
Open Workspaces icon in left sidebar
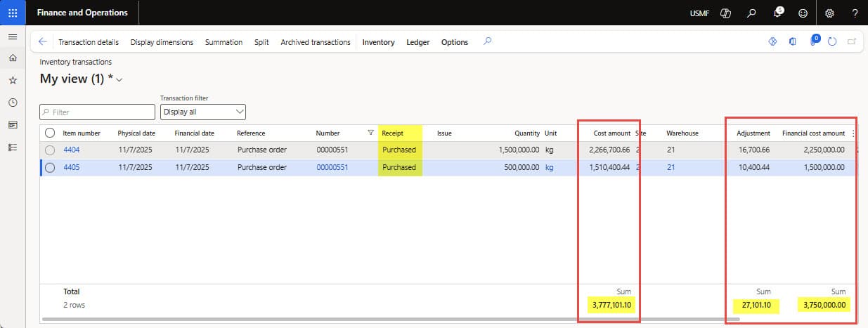pyautogui.click(x=13, y=125)
